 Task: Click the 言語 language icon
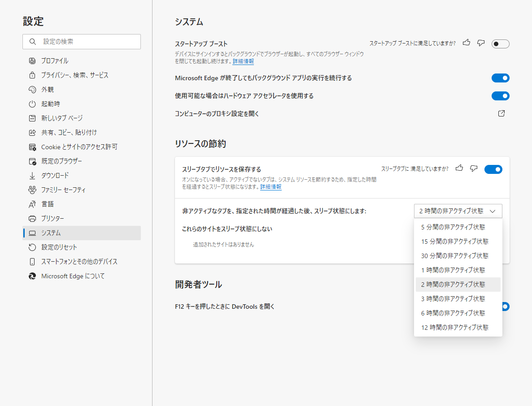(x=32, y=204)
